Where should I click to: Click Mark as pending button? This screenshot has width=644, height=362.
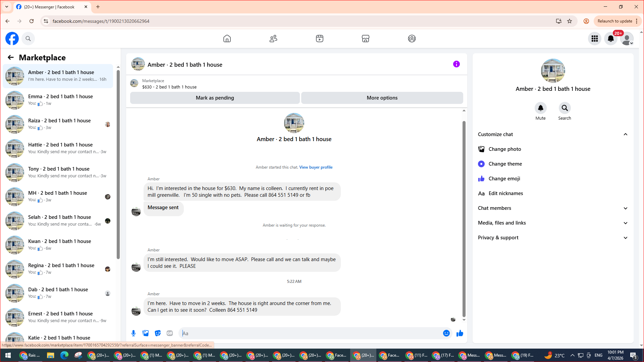(215, 98)
